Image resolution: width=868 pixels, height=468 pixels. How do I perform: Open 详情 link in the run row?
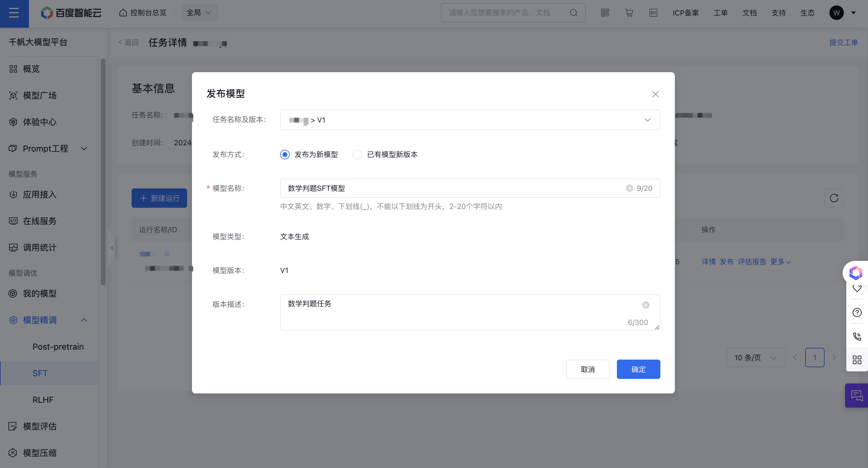pos(708,262)
